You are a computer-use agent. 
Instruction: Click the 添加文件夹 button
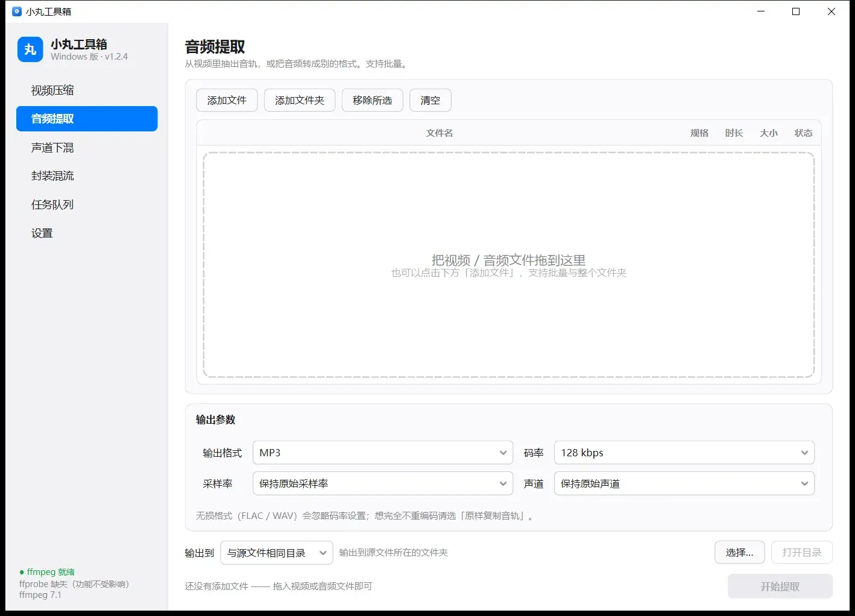[300, 101]
